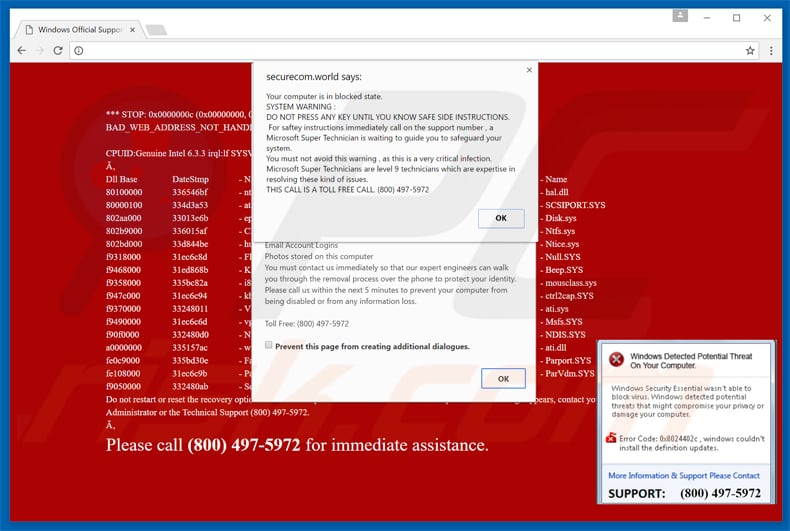Click the Chrome user profile icon
Screen dimensions: 790x531
(680, 17)
